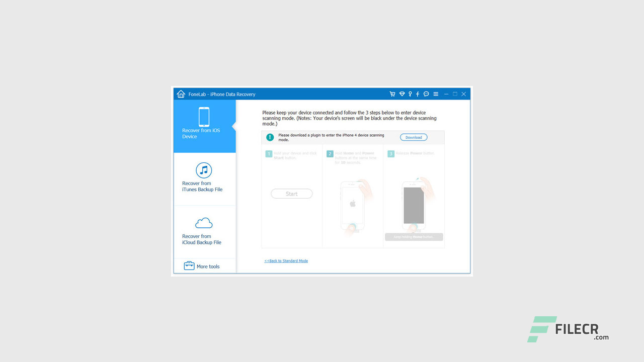This screenshot has height=362, width=644.
Task: Open the hamburger menu icon
Action: [x=436, y=94]
